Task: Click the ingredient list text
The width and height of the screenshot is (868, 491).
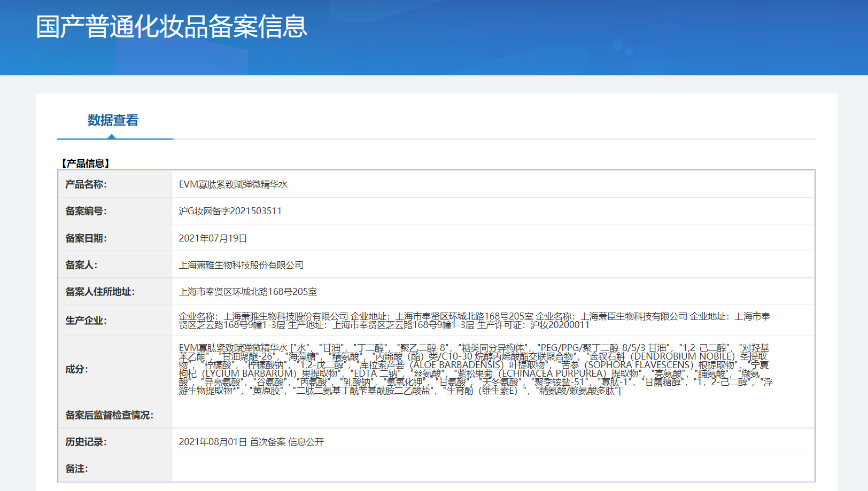Action: point(476,369)
